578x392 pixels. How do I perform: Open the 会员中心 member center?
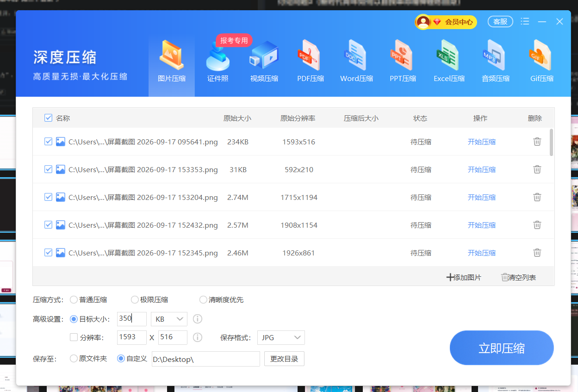[x=446, y=22]
